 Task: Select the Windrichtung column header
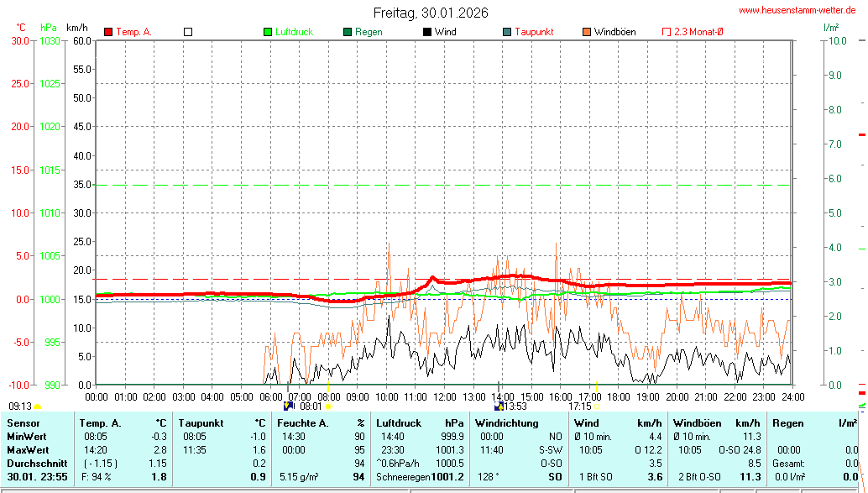[x=506, y=423]
